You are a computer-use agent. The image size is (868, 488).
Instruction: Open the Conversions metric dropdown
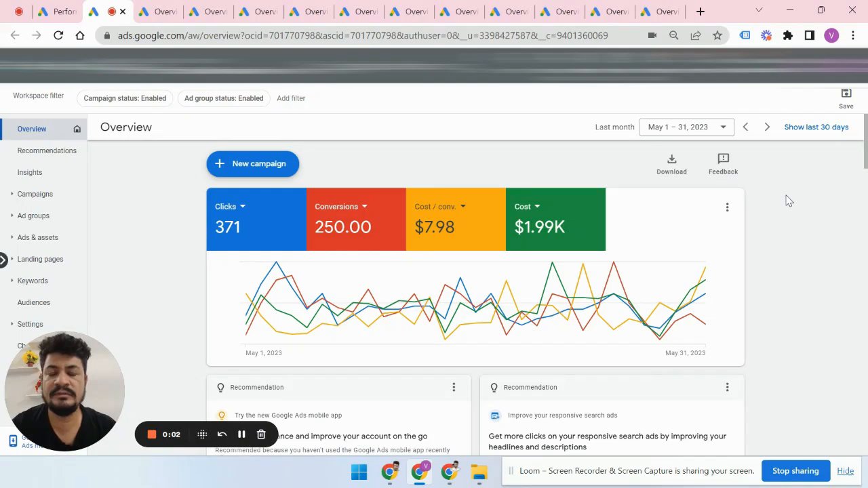pyautogui.click(x=340, y=206)
